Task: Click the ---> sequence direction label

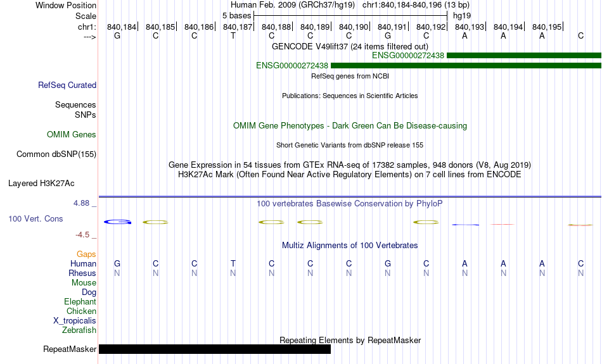Action: [90, 37]
